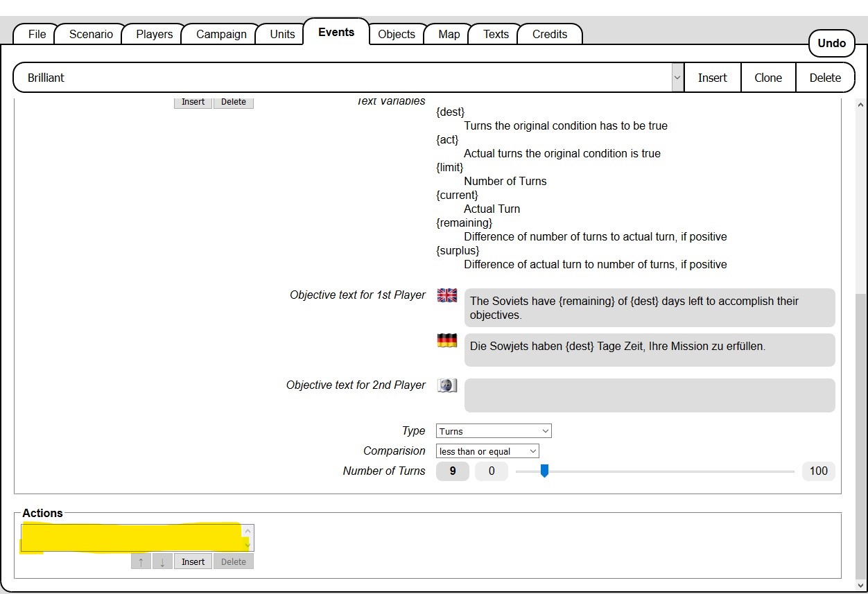Open the Players tab
This screenshot has height=594, width=868.
tap(155, 34)
